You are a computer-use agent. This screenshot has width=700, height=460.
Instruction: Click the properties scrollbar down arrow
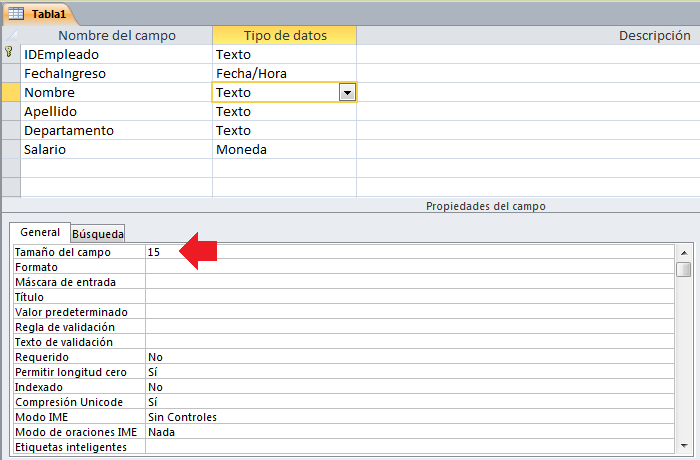coord(684,445)
